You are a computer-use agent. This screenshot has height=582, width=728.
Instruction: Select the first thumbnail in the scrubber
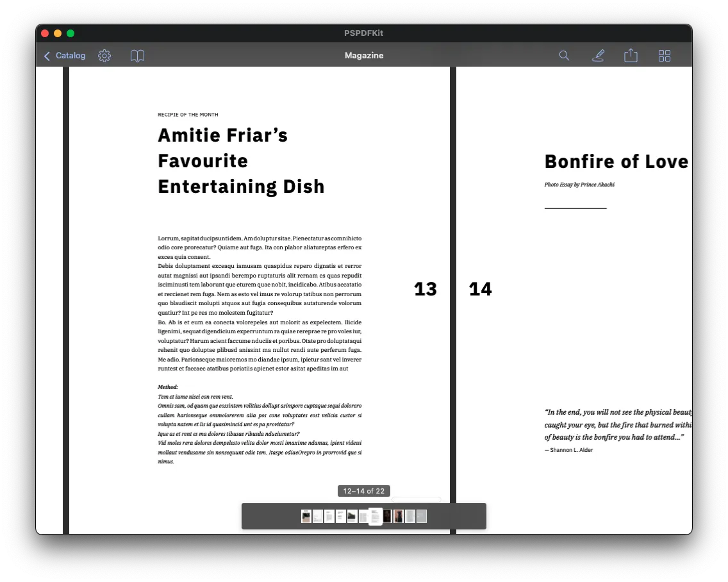tap(306, 516)
